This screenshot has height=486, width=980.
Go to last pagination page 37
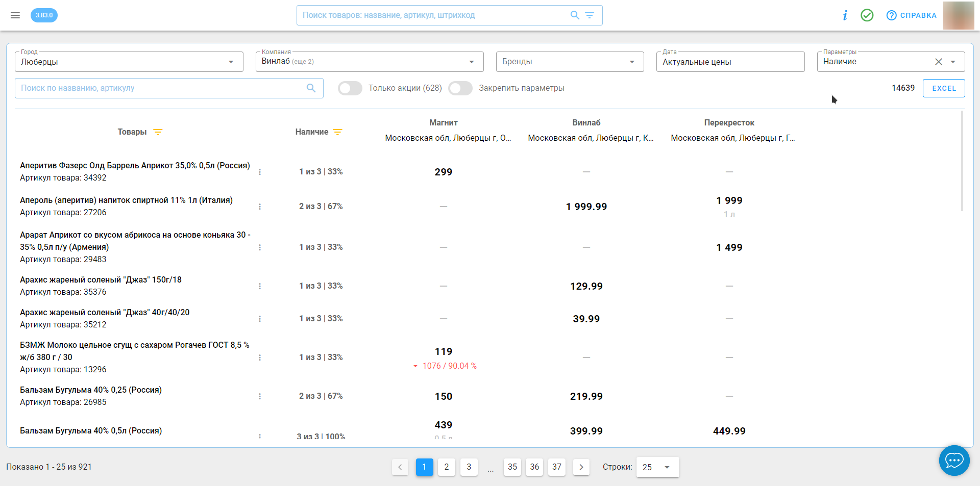point(557,467)
